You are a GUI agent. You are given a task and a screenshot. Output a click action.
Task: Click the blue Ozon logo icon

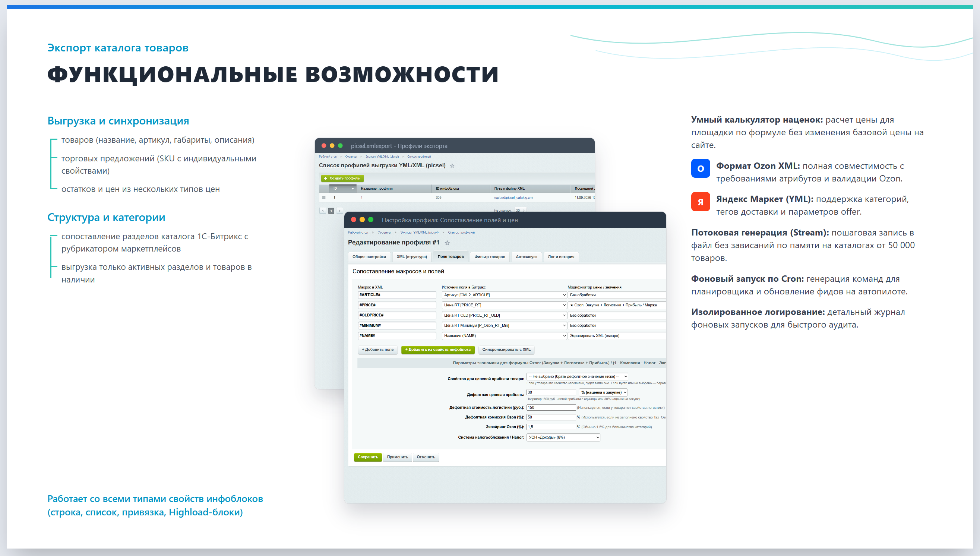click(701, 168)
